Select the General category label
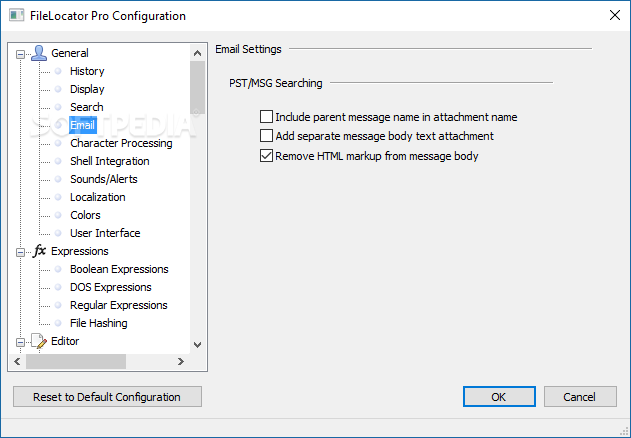Screen dimensions: 631x438 point(70,53)
